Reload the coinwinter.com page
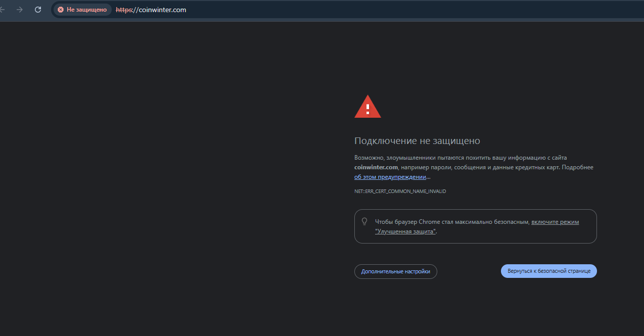This screenshot has height=336, width=644. [37, 9]
